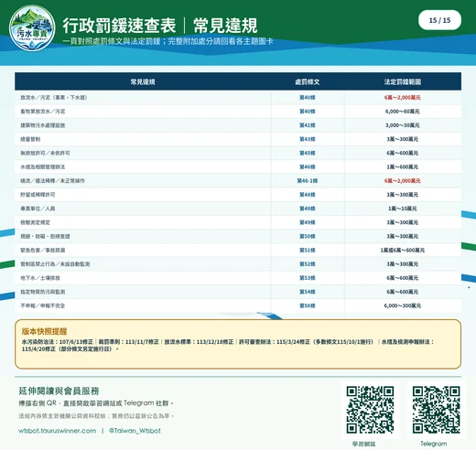Click the 15 / 15 page indicator
The image size is (476, 450).
439,20
